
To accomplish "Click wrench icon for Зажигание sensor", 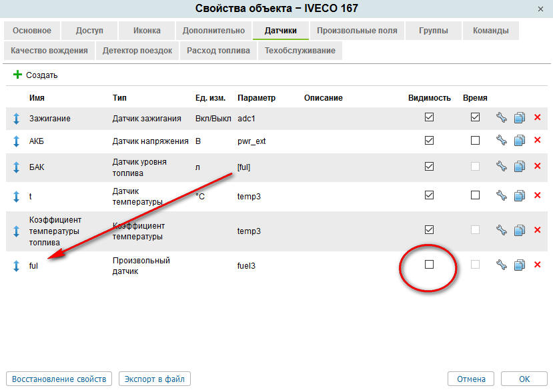I will (x=502, y=118).
